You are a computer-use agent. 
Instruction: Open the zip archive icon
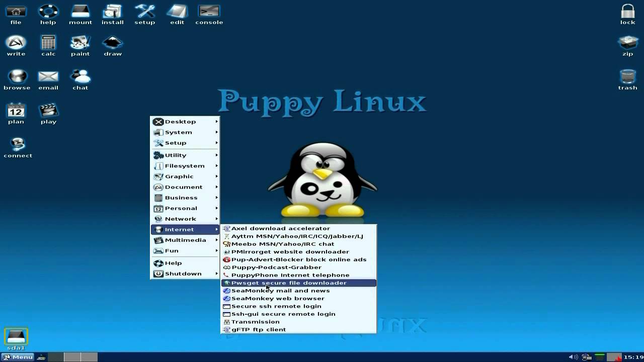(628, 46)
